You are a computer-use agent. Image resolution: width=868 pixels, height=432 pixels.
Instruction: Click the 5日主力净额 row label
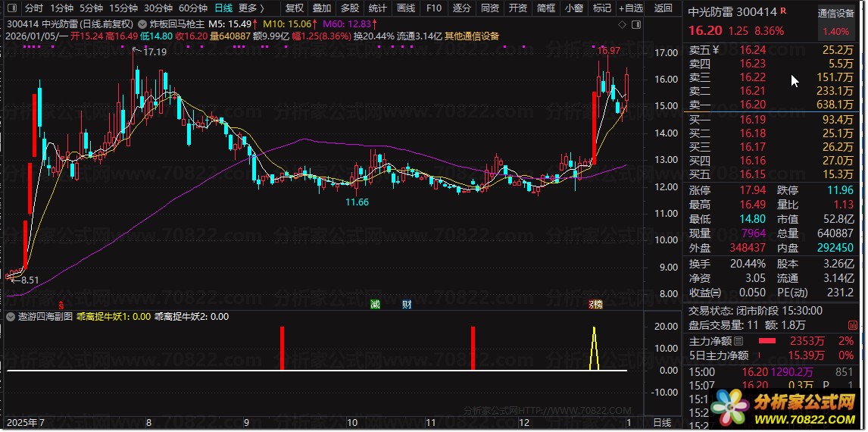[x=719, y=355]
